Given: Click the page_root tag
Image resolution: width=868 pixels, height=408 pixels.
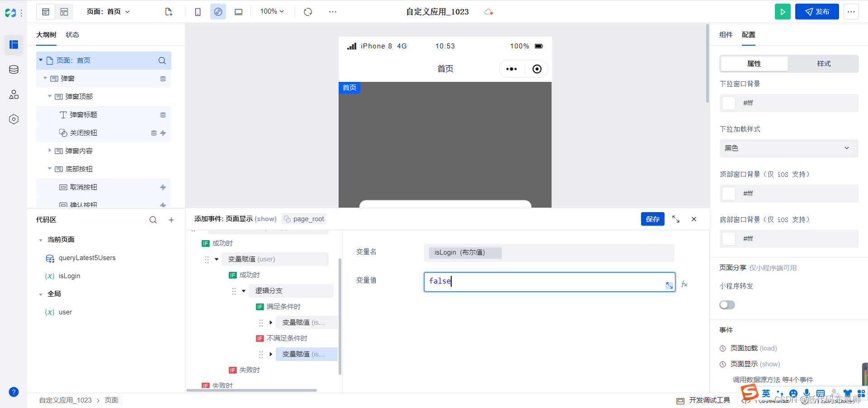Looking at the screenshot, I should [x=304, y=219].
